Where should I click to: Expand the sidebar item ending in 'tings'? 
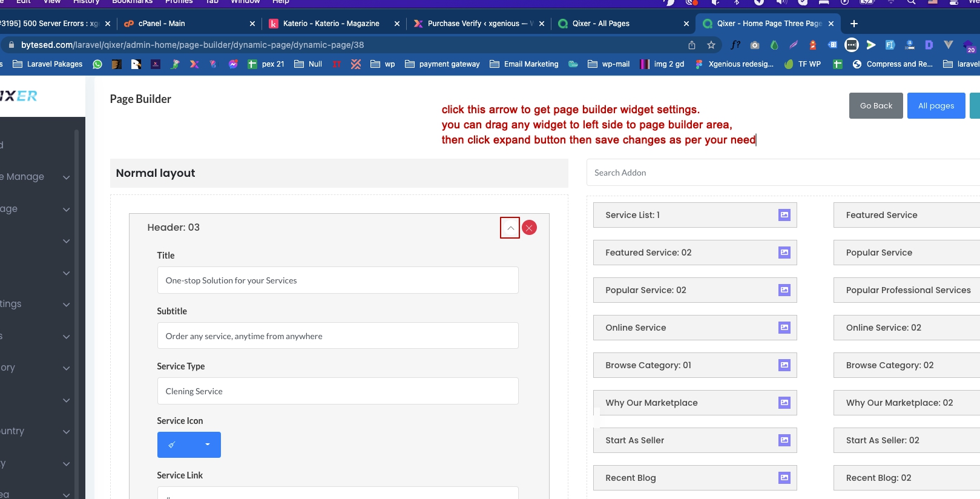pyautogui.click(x=67, y=305)
